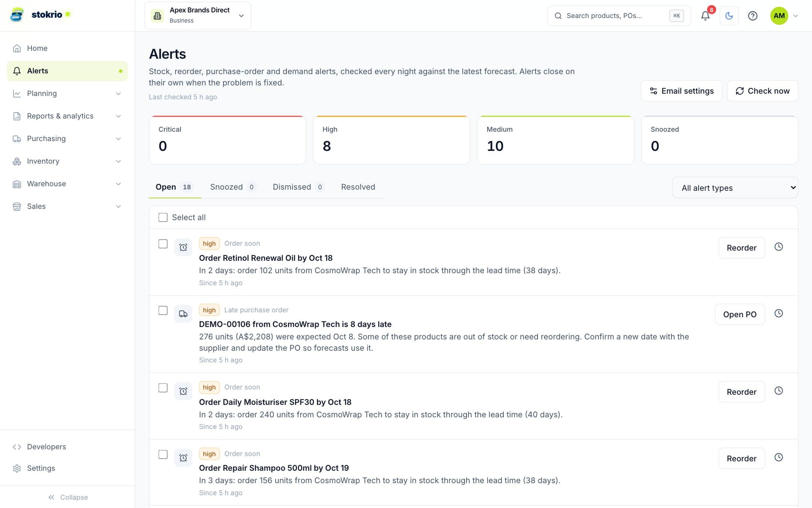
Task: Click Open PO for DEMO-00106
Action: click(x=739, y=314)
